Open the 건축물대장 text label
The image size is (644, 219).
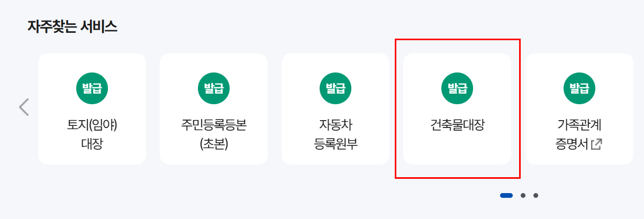[457, 126]
